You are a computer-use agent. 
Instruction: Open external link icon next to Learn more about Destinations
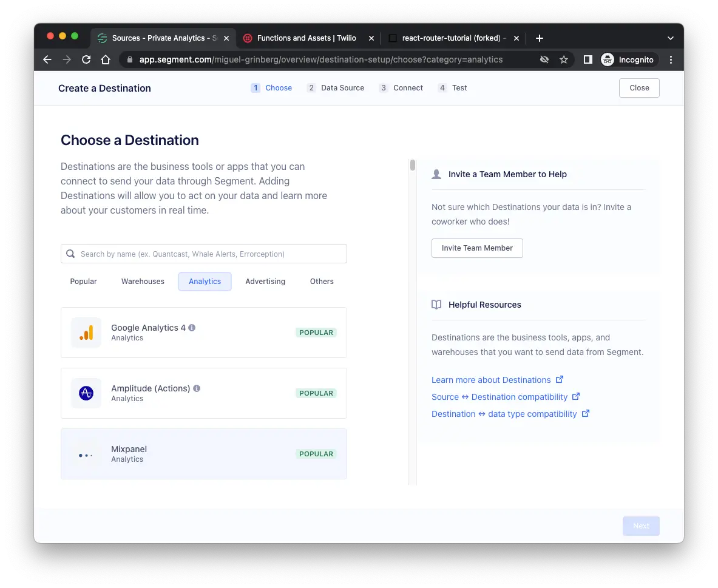point(559,379)
